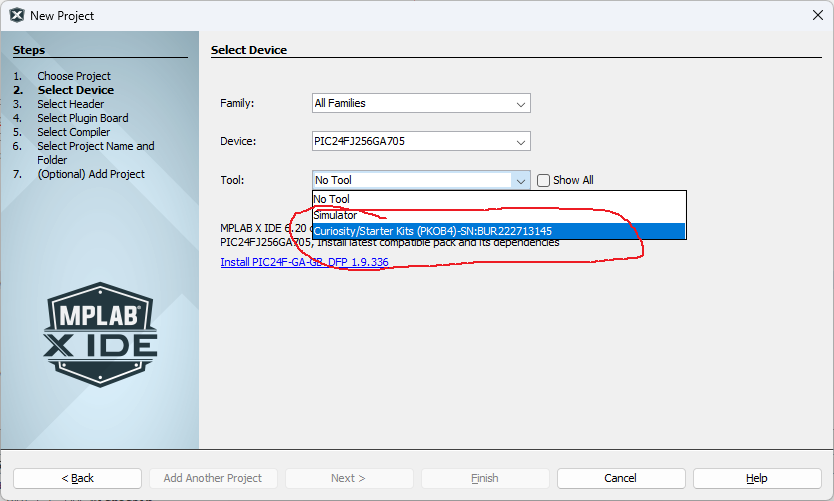Click the Add Another Project button

pos(213,478)
